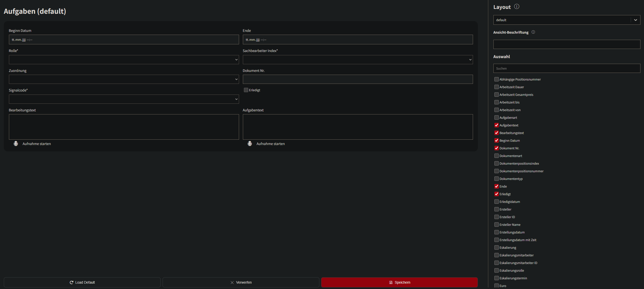Click the reload icon on Load Default
This screenshot has height=289, width=644.
(72, 282)
